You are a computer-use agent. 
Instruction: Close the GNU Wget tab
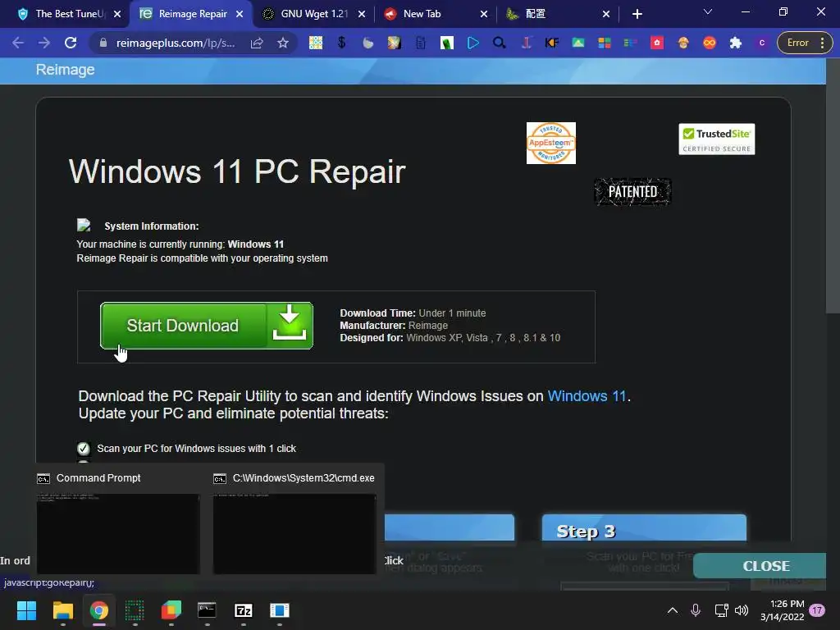pos(362,14)
